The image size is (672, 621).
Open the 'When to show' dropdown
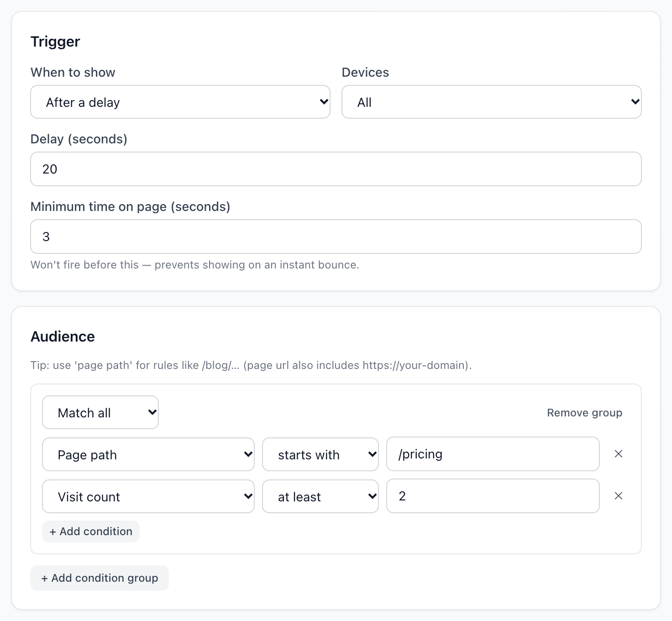point(180,102)
